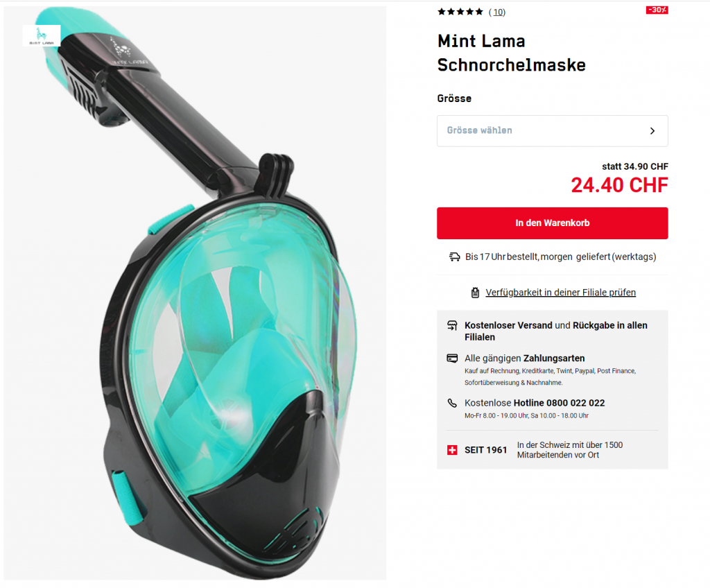This screenshot has height=588, width=710.
Task: Add item with In den Warenkorb
Action: pos(553,223)
